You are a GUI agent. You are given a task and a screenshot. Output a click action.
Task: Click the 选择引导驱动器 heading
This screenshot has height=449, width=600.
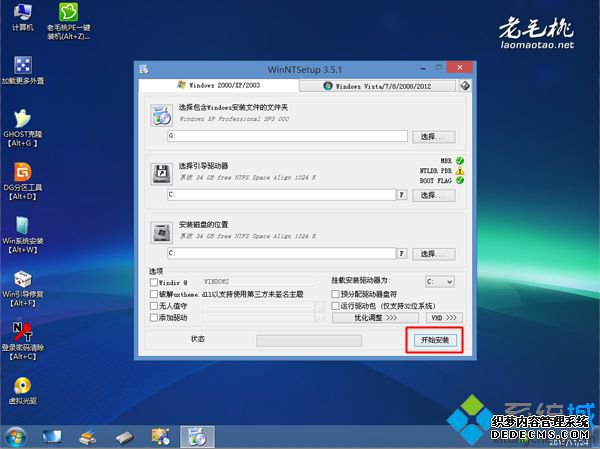coord(204,166)
